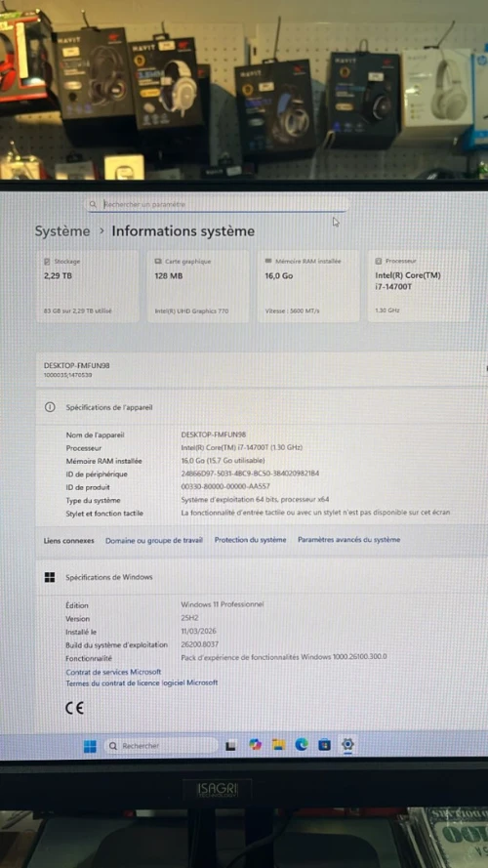Select product ID 00330-80000-00000-AA557
The height and width of the screenshot is (868, 488).
[x=225, y=486]
